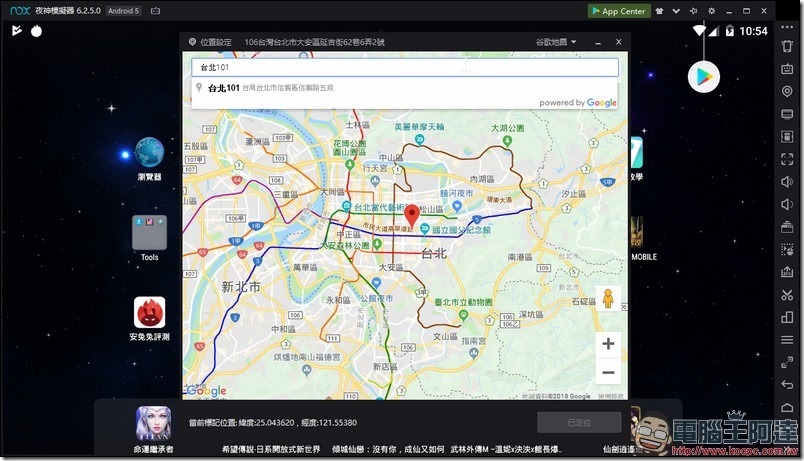Open 希望傳說-日系開放式新世界 recommended app
The height and width of the screenshot is (461, 804).
pyautogui.click(x=271, y=449)
